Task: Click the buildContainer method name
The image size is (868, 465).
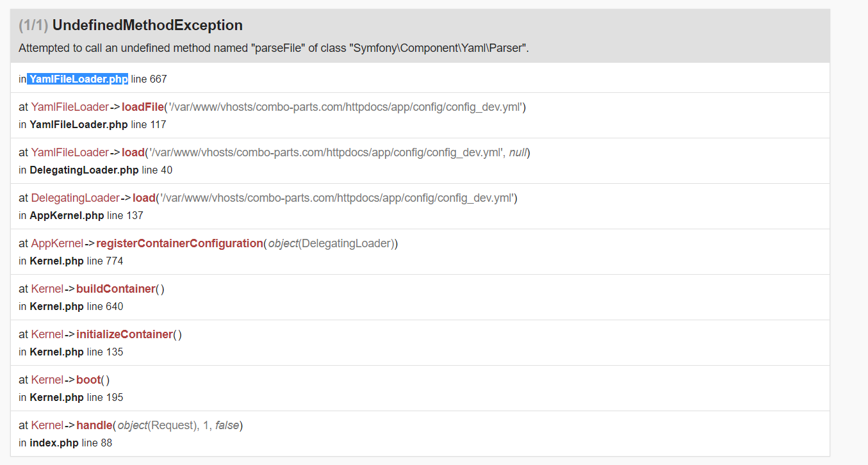Action: click(116, 289)
